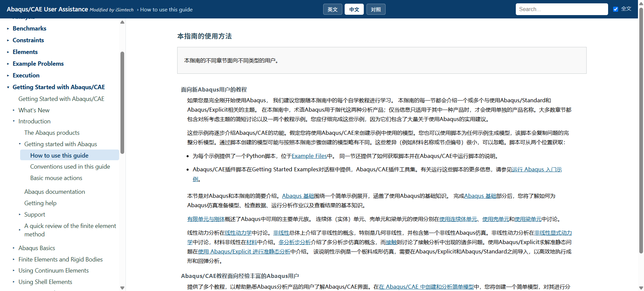
Task: Open the Example Files link
Action: coord(309,156)
